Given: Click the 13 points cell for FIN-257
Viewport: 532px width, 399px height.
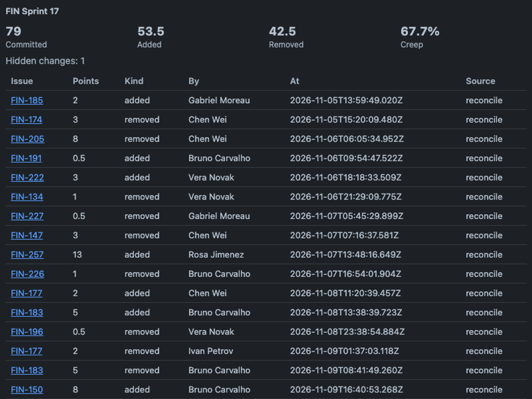Looking at the screenshot, I should tap(77, 254).
